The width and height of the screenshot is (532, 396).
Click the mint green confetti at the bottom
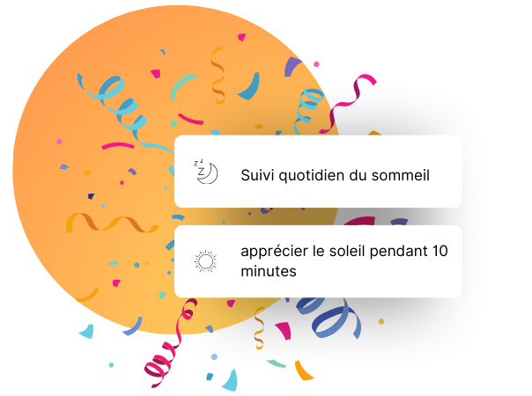coord(276,363)
